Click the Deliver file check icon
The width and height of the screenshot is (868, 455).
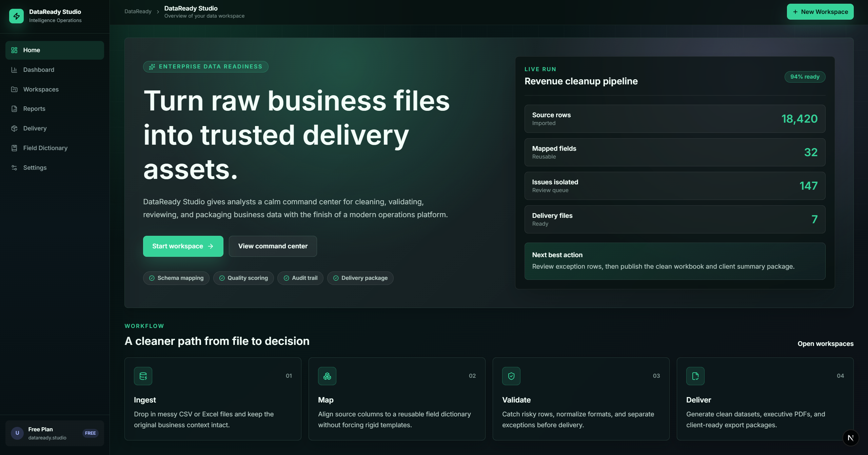(x=695, y=376)
